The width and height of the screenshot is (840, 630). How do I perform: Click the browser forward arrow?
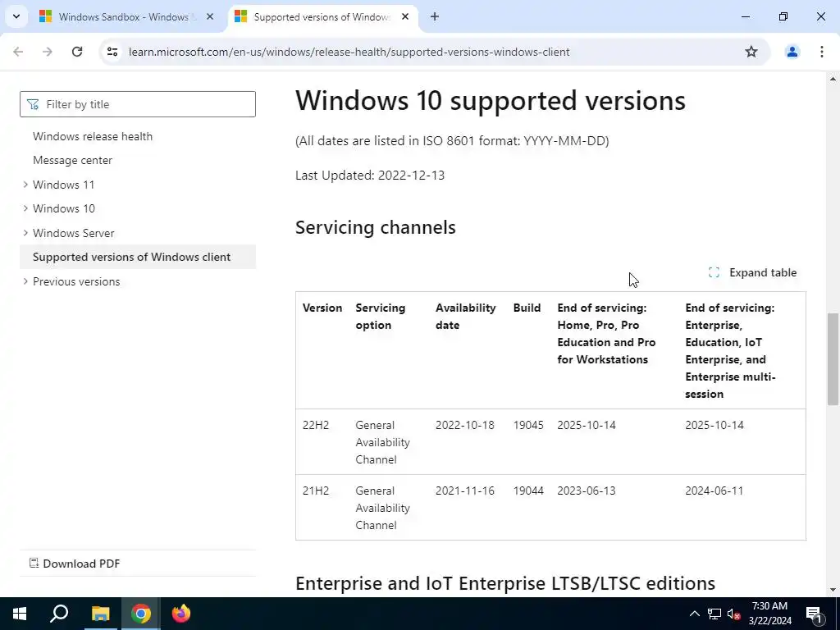tap(48, 52)
